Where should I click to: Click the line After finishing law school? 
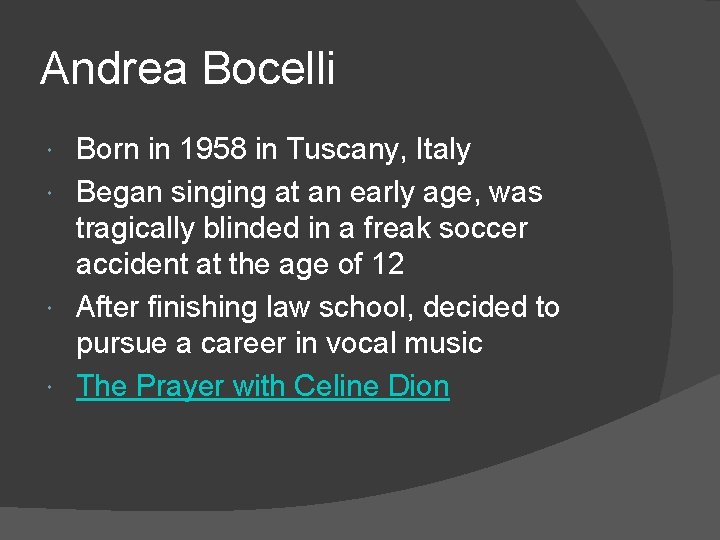(318, 307)
